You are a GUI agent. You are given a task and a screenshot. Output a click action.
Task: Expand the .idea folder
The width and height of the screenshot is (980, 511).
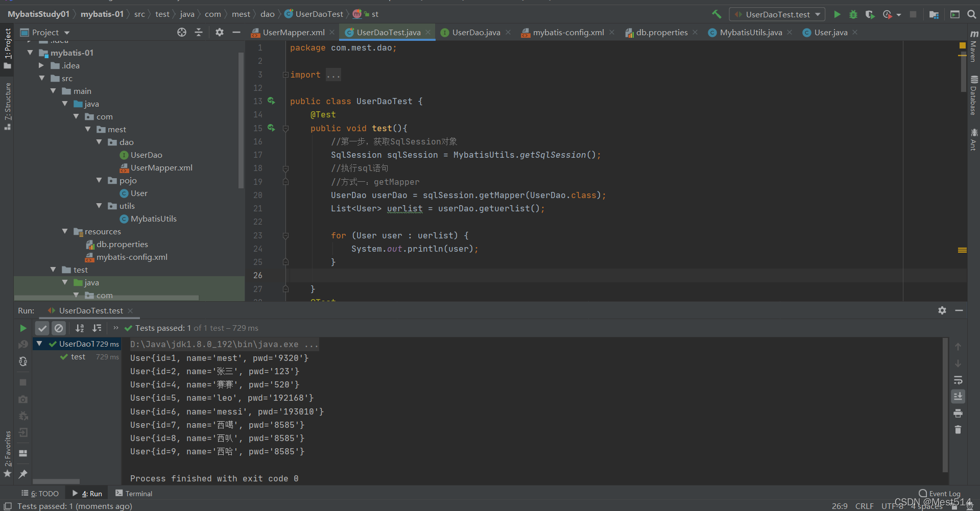[x=41, y=65]
